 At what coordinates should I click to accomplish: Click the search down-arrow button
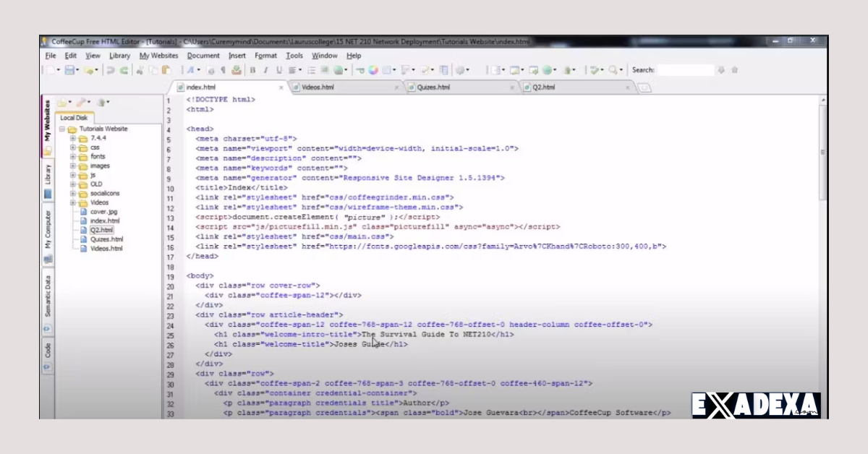721,70
